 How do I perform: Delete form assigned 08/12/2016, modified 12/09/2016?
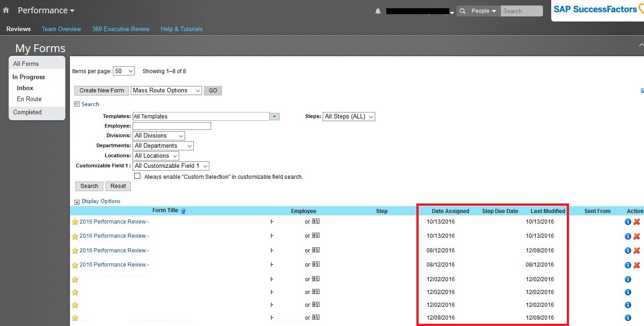(x=636, y=251)
